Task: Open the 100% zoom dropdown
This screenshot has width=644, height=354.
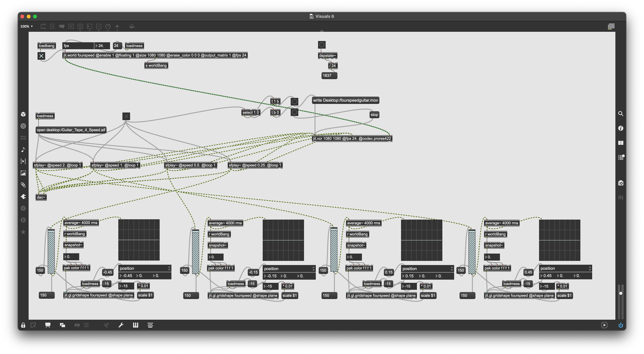Action: 26,26
